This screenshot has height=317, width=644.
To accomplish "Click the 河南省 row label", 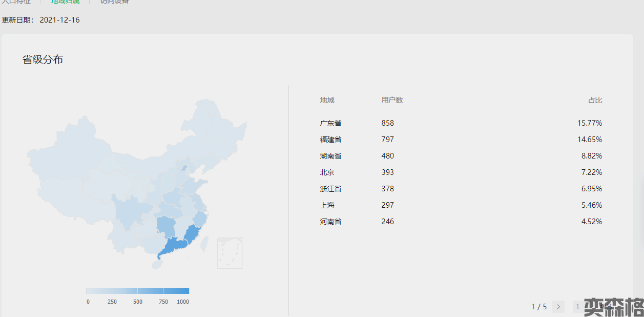I will tap(330, 222).
